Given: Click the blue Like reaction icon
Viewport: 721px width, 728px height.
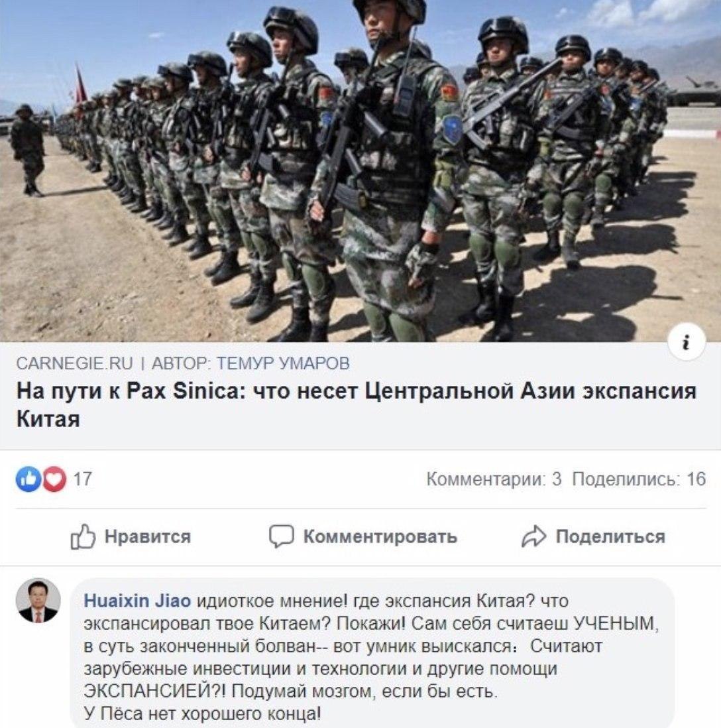Looking at the screenshot, I should (x=28, y=479).
